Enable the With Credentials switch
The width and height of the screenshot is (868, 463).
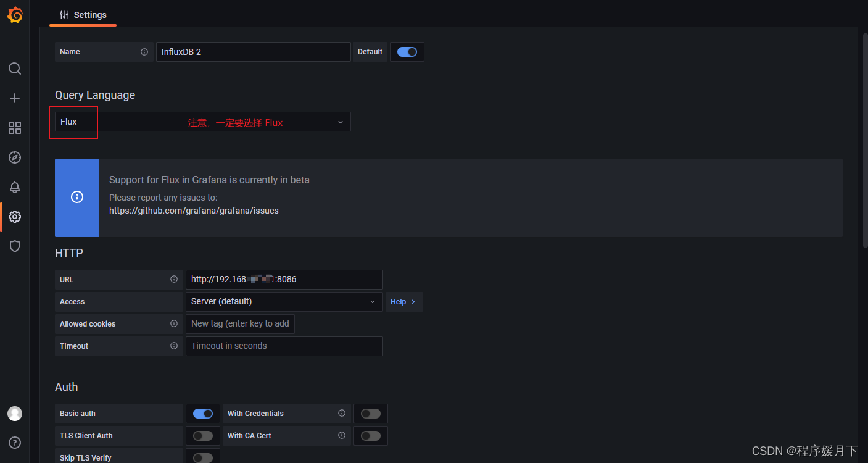[x=371, y=414]
